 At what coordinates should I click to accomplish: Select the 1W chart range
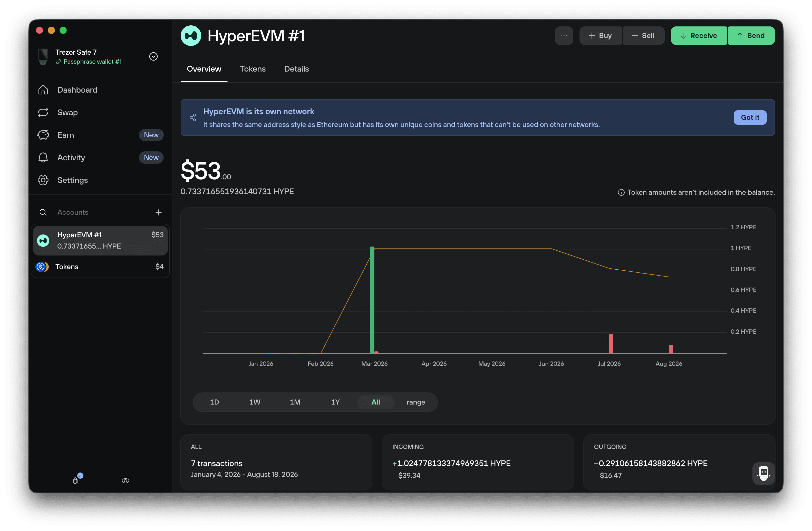coord(255,402)
